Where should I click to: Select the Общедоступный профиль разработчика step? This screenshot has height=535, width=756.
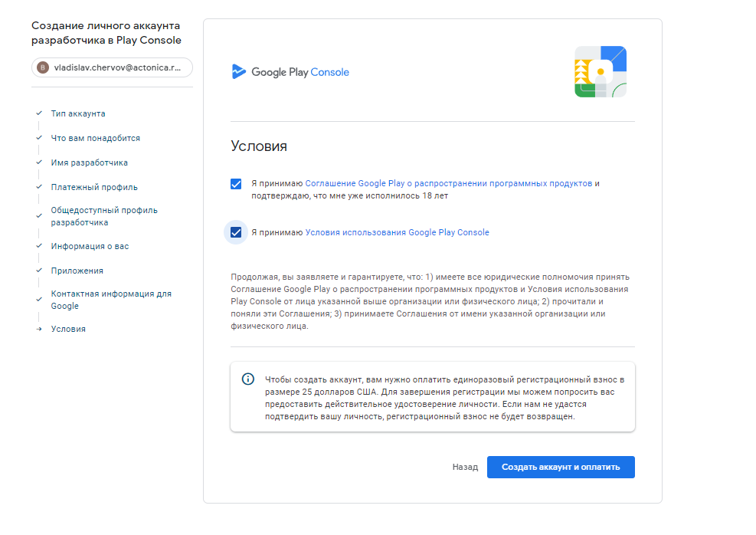[x=103, y=216]
